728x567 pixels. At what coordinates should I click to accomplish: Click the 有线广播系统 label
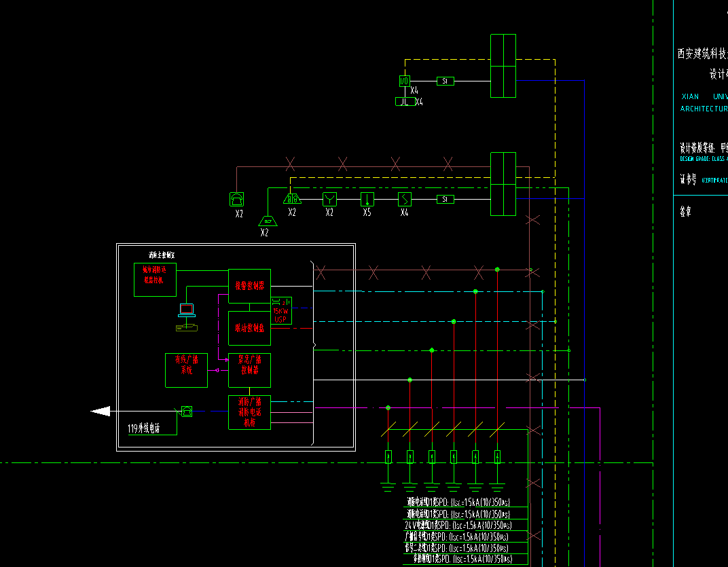coord(186,365)
